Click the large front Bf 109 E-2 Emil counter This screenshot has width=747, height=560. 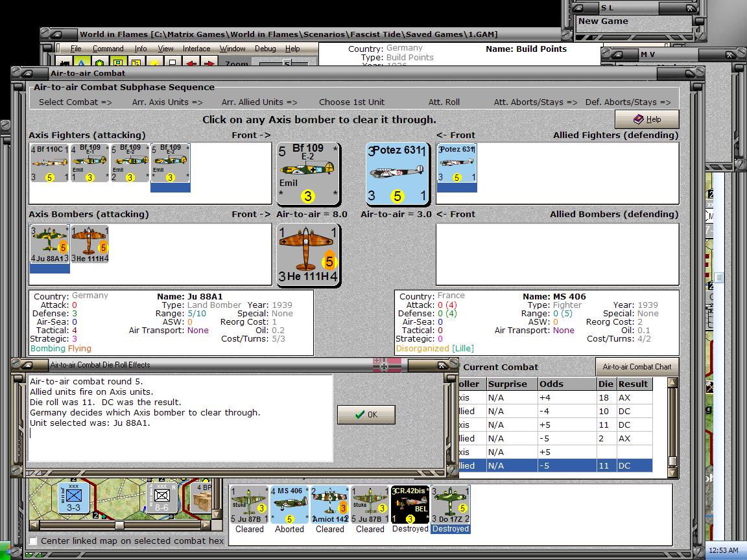click(x=308, y=173)
